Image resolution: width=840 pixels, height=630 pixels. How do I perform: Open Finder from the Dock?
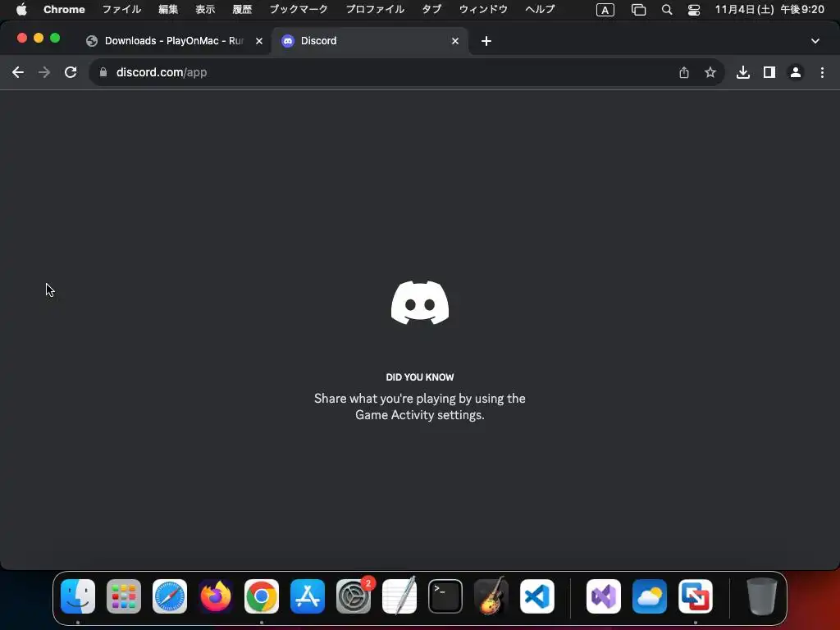coord(78,596)
